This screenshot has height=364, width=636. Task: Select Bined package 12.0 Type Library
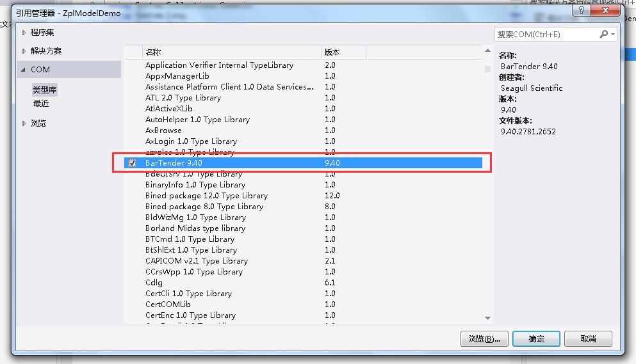click(303, 196)
